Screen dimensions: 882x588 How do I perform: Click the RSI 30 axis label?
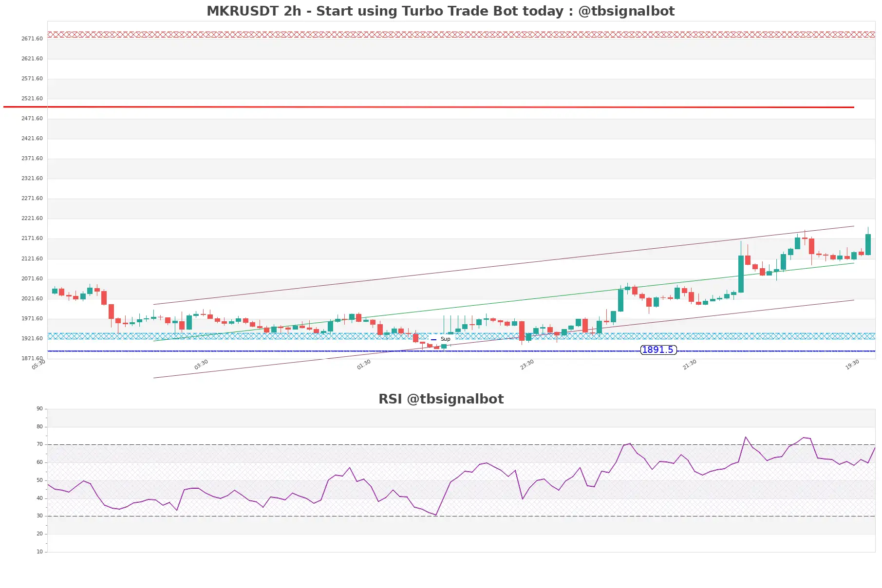click(x=39, y=515)
